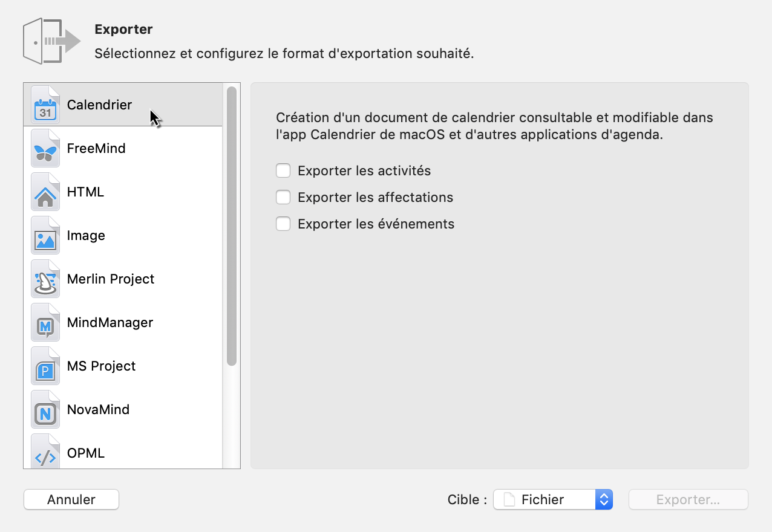Enable "Exporter les événements"
Image resolution: width=772 pixels, height=532 pixels.
[x=283, y=224]
